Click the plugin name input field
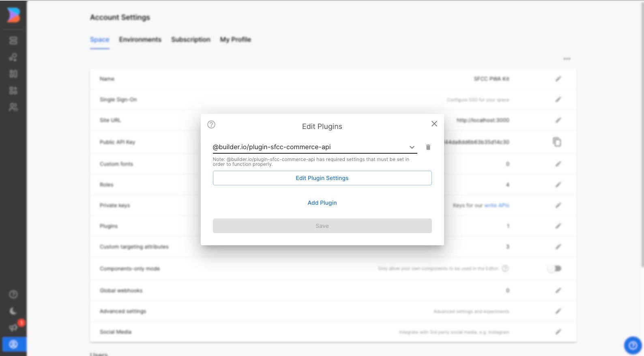 pos(315,147)
